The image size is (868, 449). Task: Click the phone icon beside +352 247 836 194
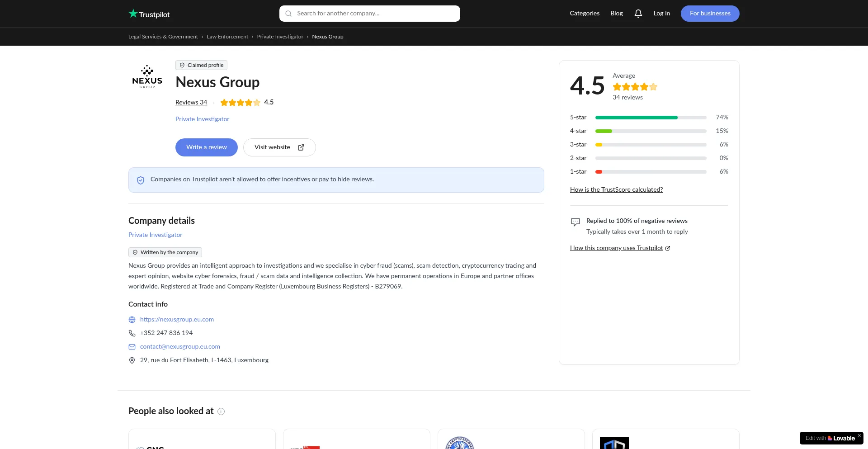132,333
